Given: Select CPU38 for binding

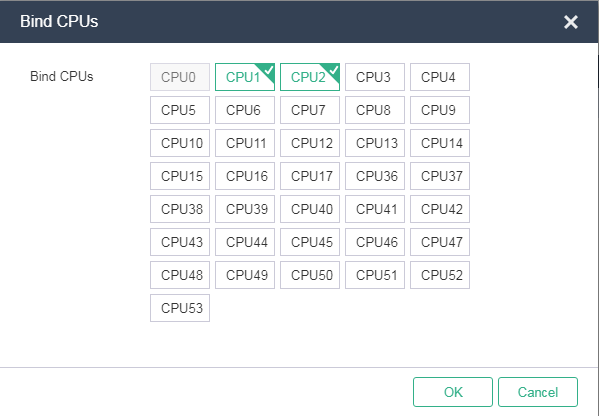Looking at the screenshot, I should (180, 209).
